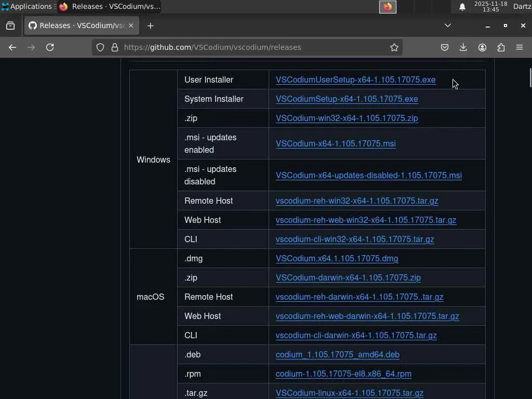
Task: Download VSCodium.x64 dmg for macOS
Action: (337, 259)
